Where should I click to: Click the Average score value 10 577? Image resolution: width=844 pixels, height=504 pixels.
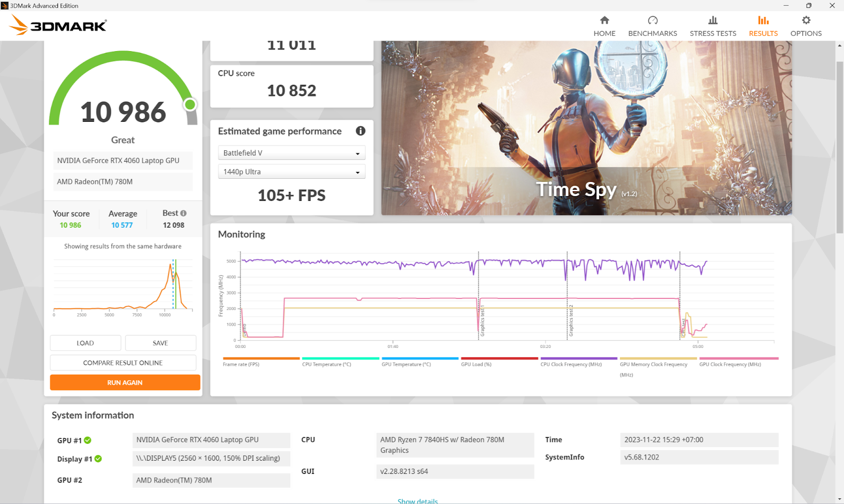pos(122,225)
